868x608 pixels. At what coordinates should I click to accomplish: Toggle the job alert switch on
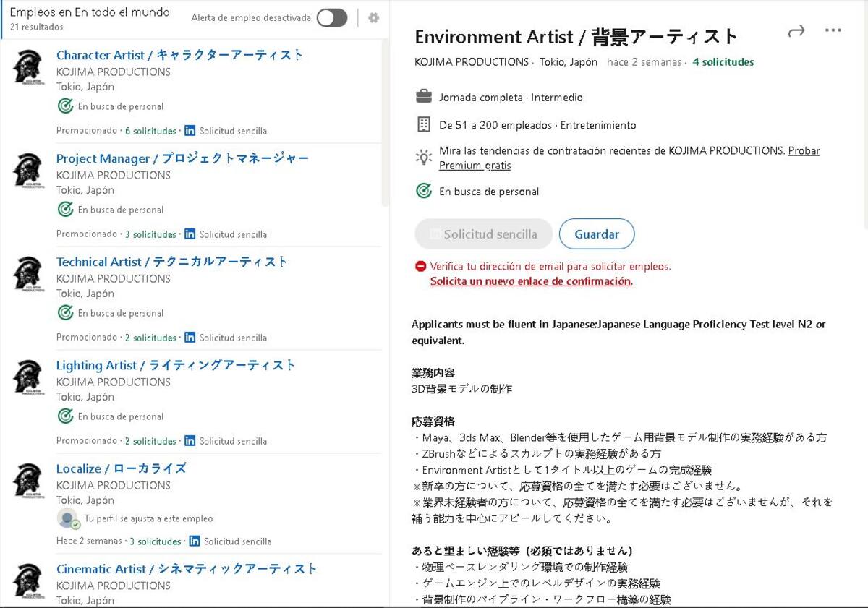pos(332,18)
